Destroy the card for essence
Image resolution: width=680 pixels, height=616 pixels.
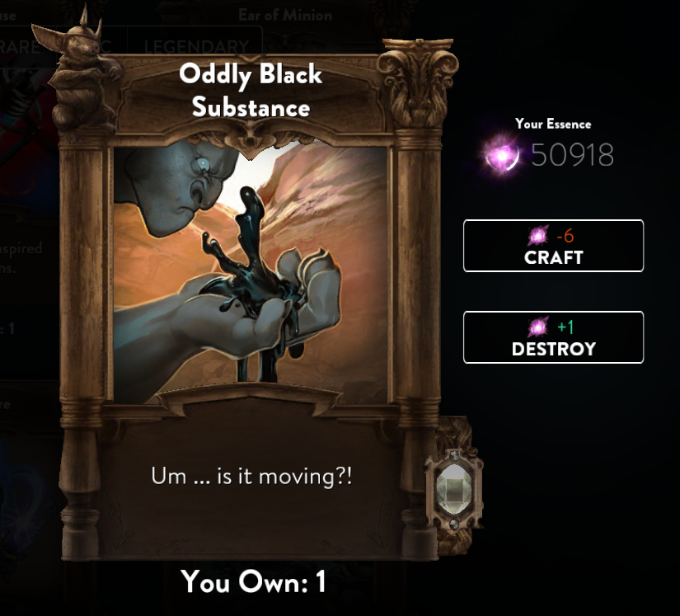[553, 337]
